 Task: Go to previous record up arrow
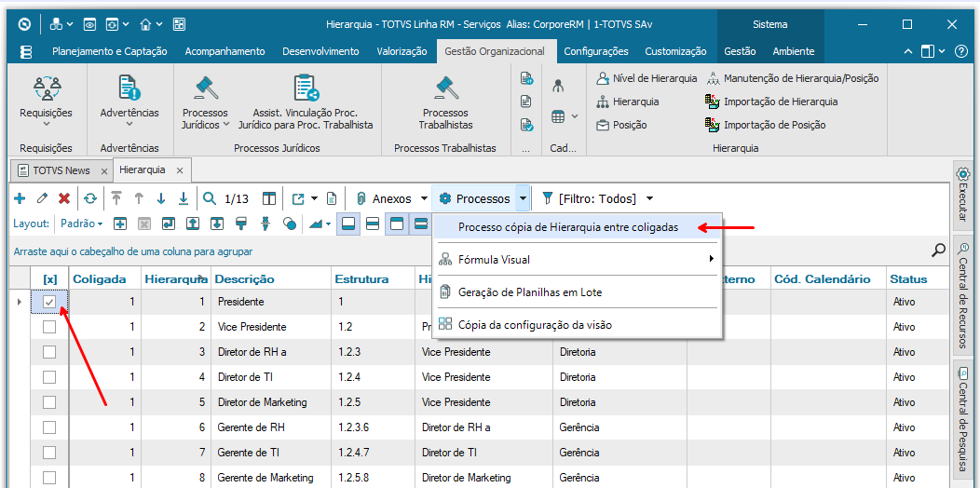(139, 198)
